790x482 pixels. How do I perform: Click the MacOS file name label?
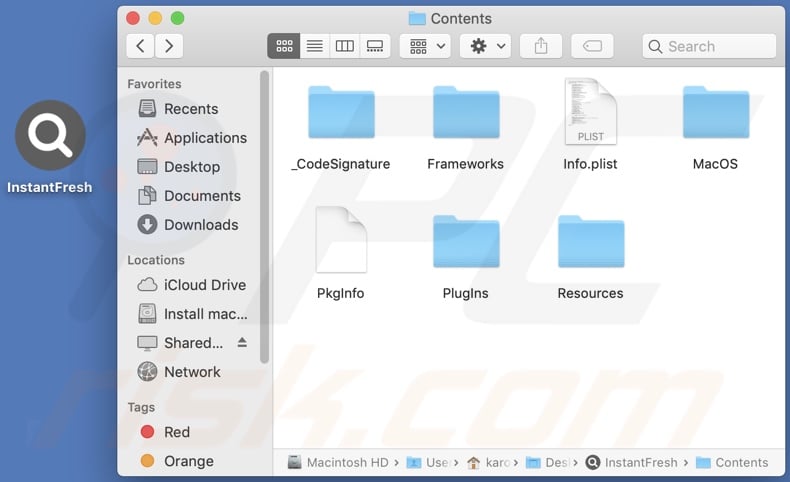pos(715,164)
